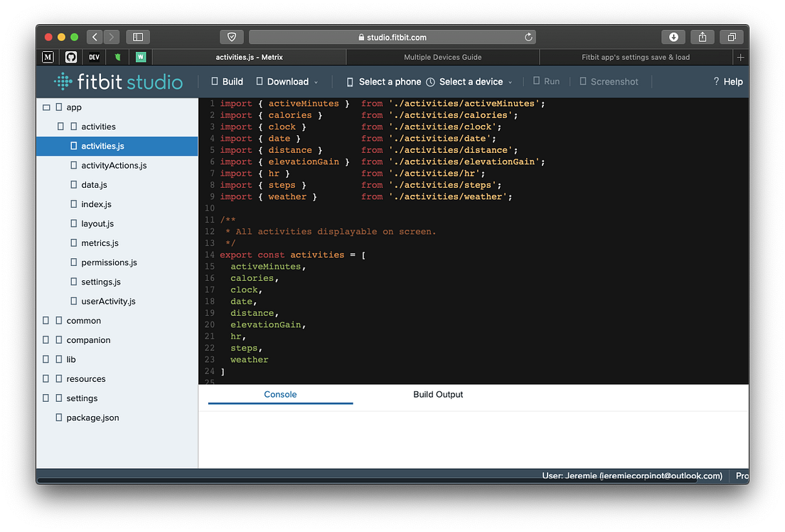This screenshot has width=785, height=532.
Task: Go back in Safari history
Action: 95,37
